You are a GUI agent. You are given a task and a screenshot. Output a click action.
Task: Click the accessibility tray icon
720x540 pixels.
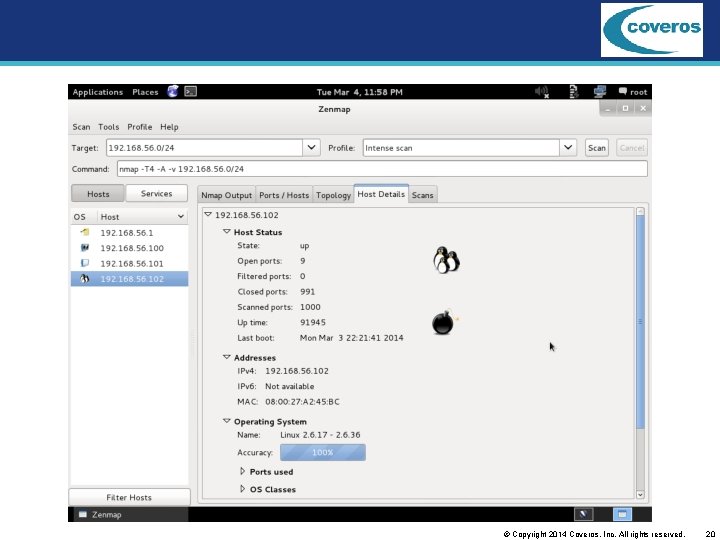pyautogui.click(x=574, y=92)
